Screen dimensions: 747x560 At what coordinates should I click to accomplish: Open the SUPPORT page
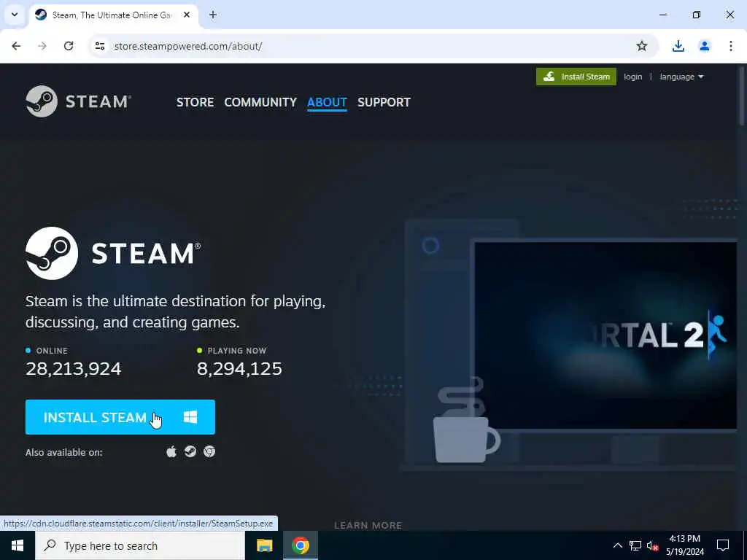point(384,102)
